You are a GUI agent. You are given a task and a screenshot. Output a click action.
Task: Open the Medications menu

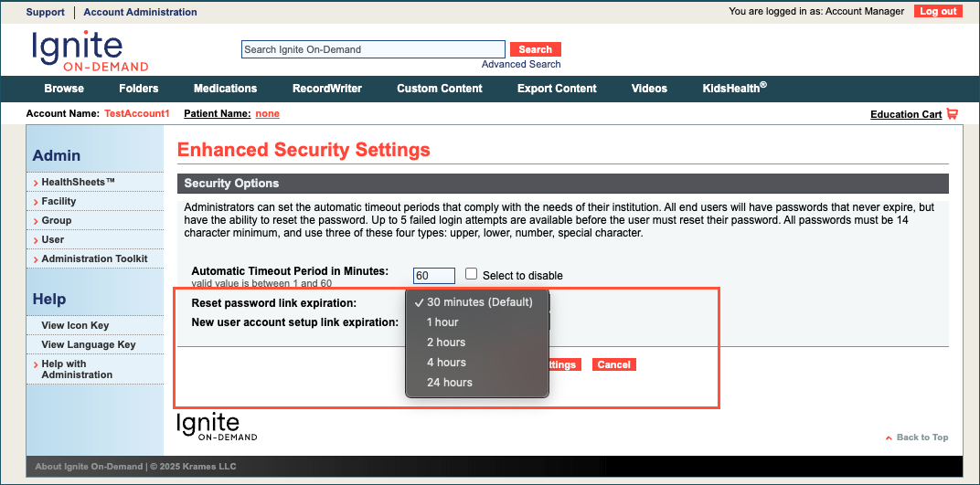click(225, 89)
